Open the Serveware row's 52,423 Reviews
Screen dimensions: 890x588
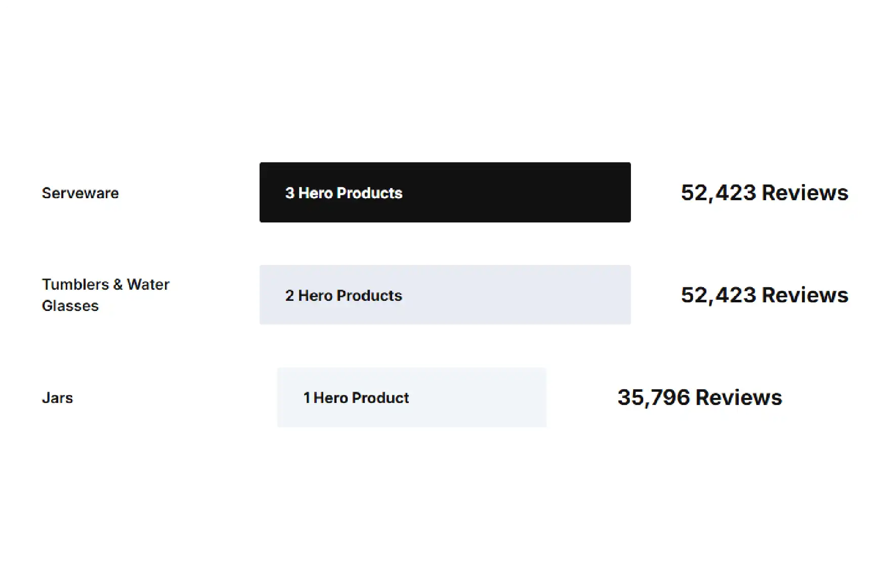coord(764,193)
